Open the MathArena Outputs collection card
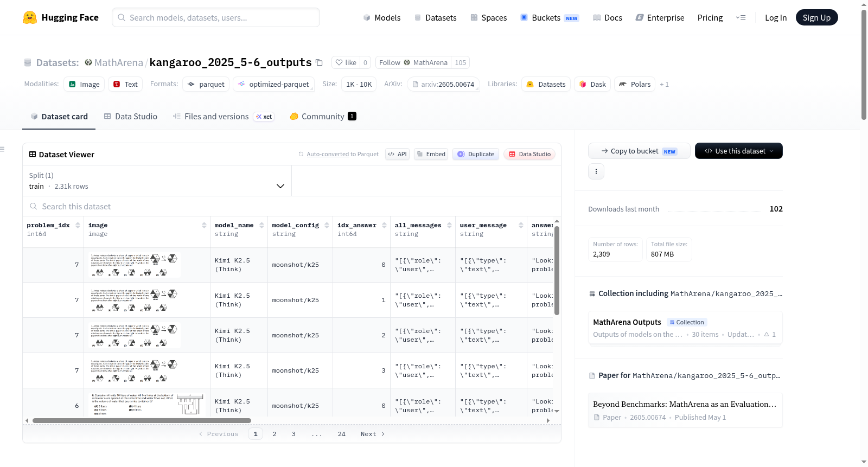This screenshot has height=467, width=868. 685,328
